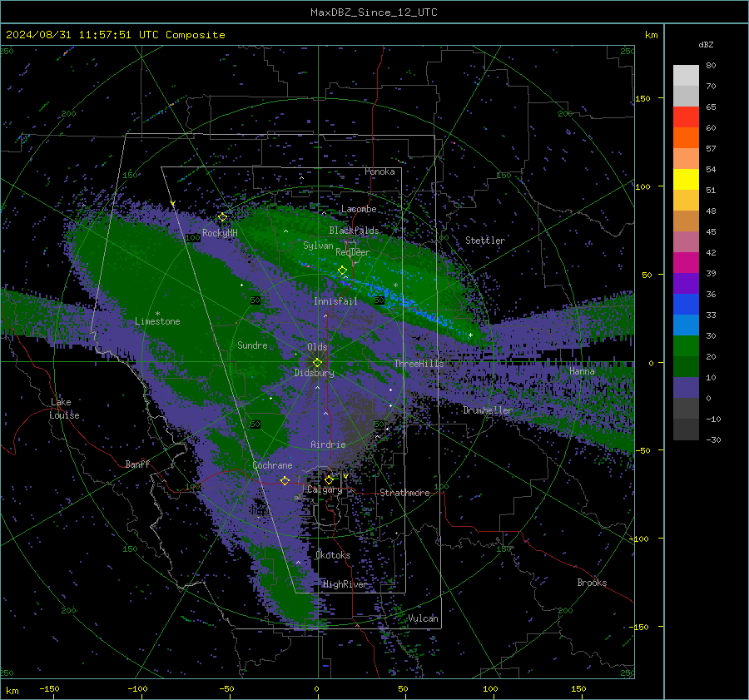The height and width of the screenshot is (700, 749).
Task: Pick the orange 57-60 dBZ legend swatch
Action: click(686, 138)
